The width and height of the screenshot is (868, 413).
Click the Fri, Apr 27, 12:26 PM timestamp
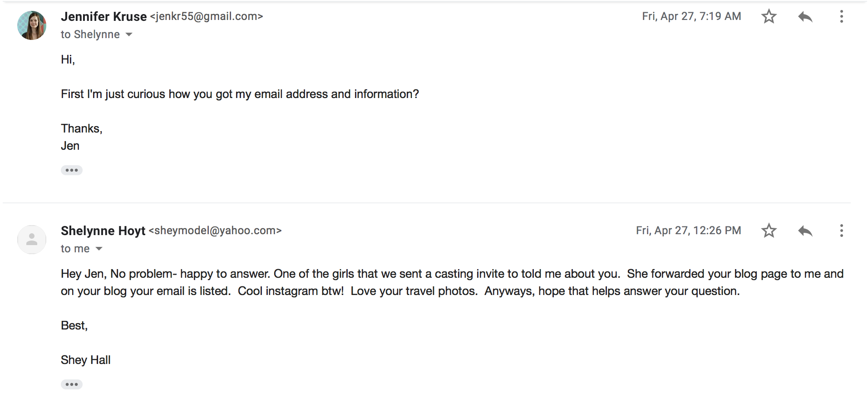pyautogui.click(x=688, y=231)
